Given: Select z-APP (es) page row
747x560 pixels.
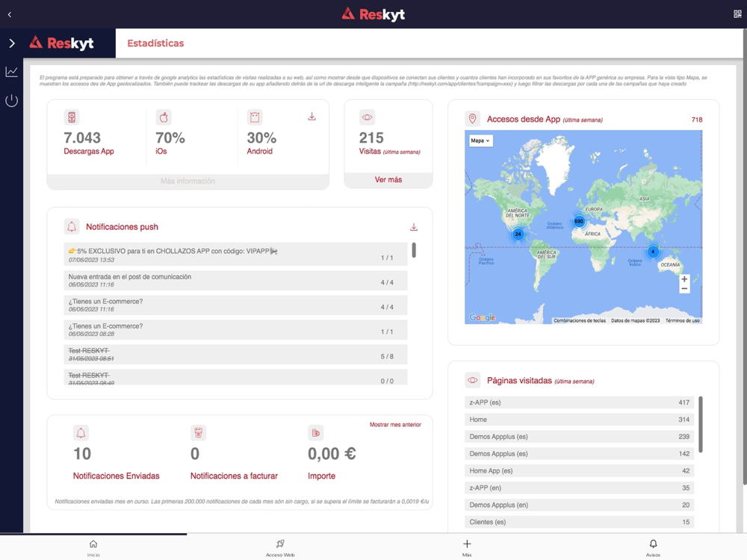Looking at the screenshot, I should (580, 402).
